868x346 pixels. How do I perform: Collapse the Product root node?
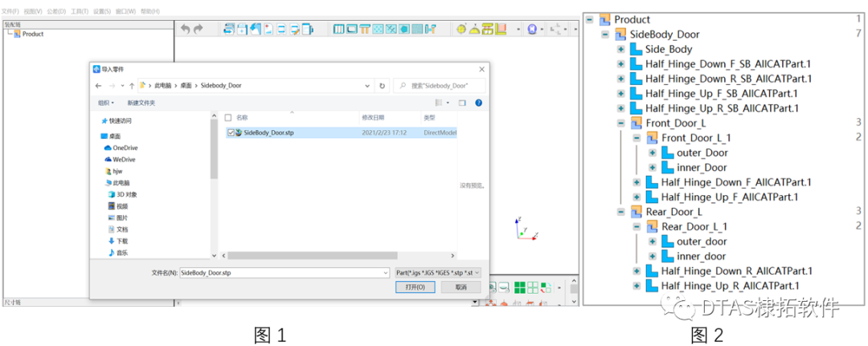point(590,19)
